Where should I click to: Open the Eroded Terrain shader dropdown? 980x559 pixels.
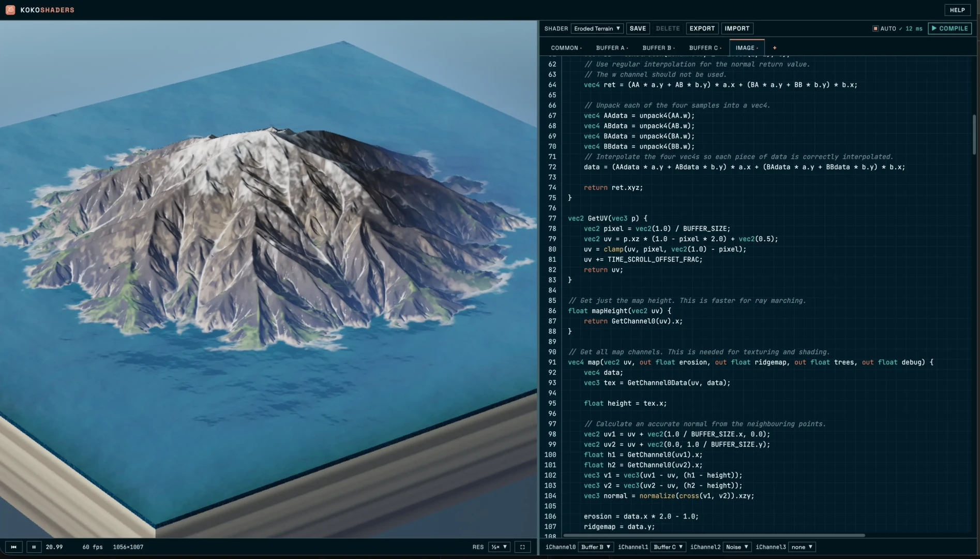597,28
